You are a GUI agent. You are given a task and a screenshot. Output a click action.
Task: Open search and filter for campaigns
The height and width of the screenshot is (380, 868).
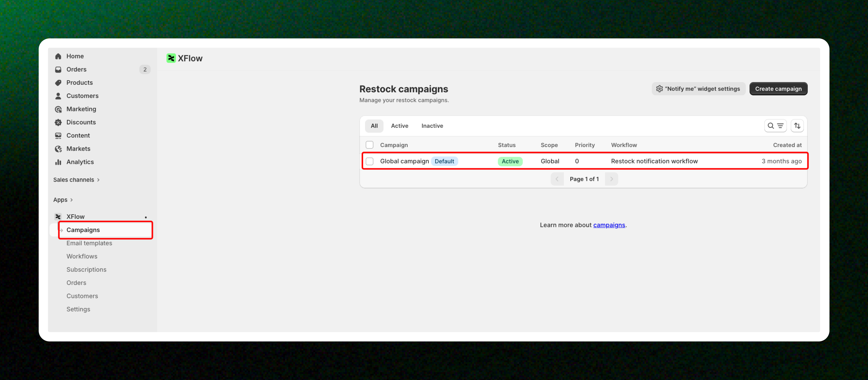pos(775,126)
